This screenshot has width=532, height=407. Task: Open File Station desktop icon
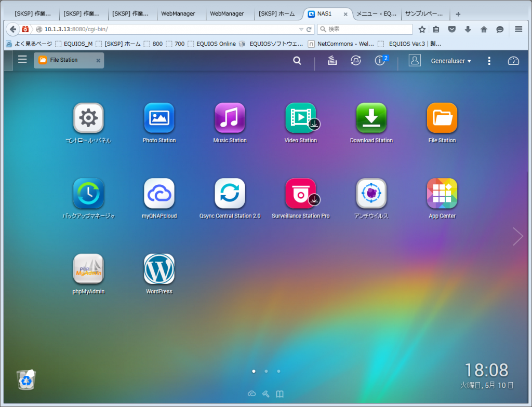(442, 118)
